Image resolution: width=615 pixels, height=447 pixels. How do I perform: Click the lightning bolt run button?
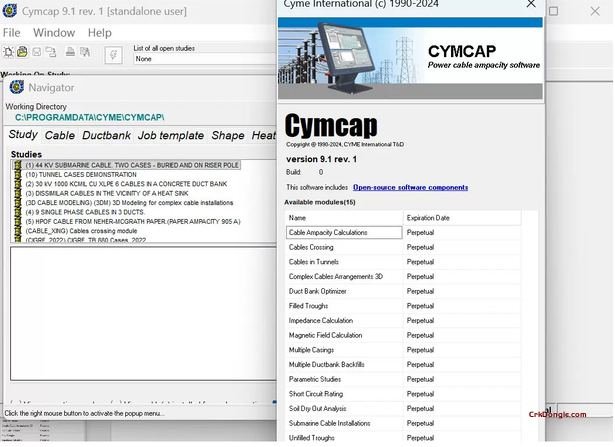(x=114, y=55)
